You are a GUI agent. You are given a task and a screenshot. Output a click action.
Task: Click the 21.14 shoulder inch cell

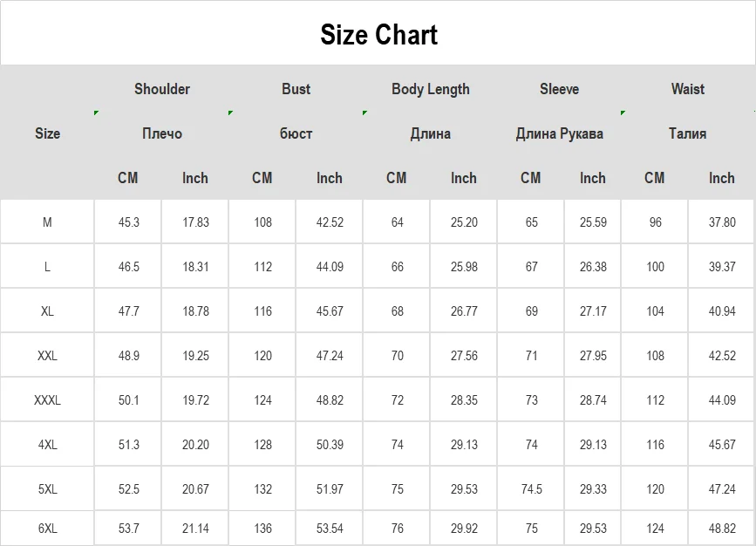(195, 529)
